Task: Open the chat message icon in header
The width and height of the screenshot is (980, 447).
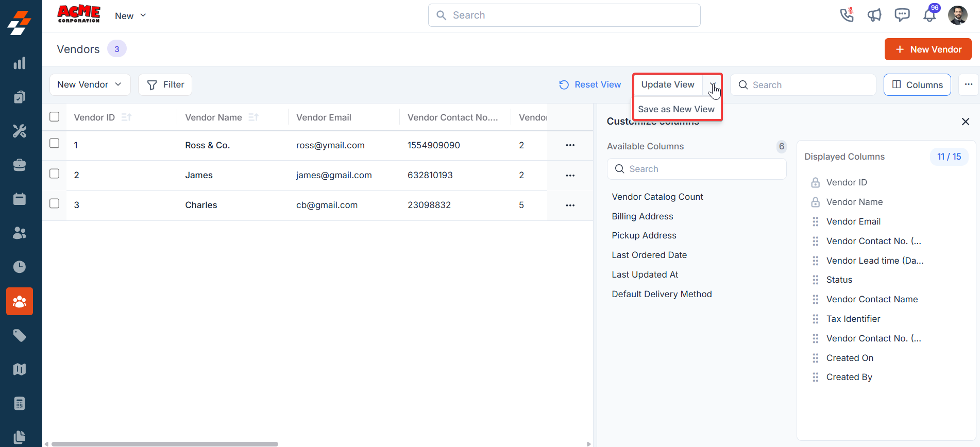Action: [x=902, y=15]
